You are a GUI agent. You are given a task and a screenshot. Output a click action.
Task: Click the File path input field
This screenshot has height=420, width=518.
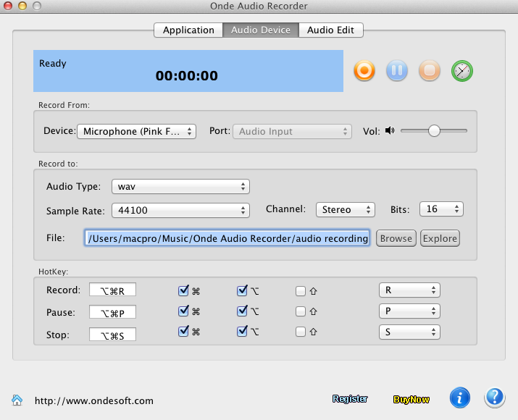[x=227, y=238]
